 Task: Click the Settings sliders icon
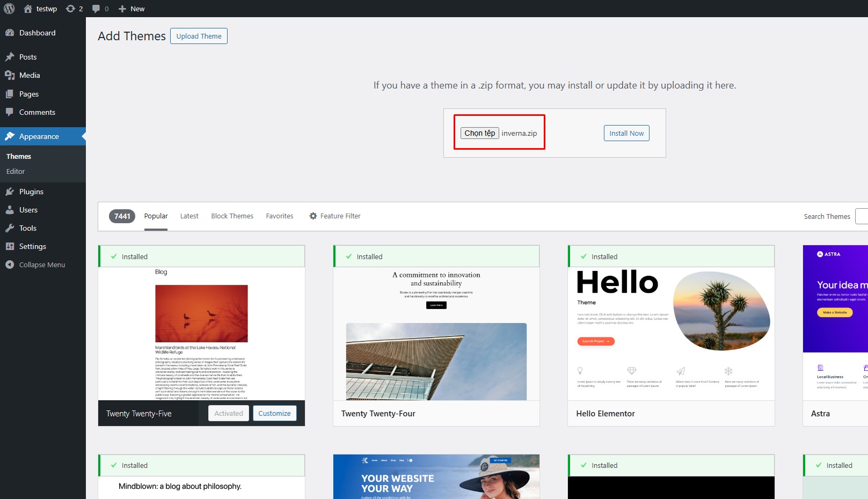click(x=10, y=246)
